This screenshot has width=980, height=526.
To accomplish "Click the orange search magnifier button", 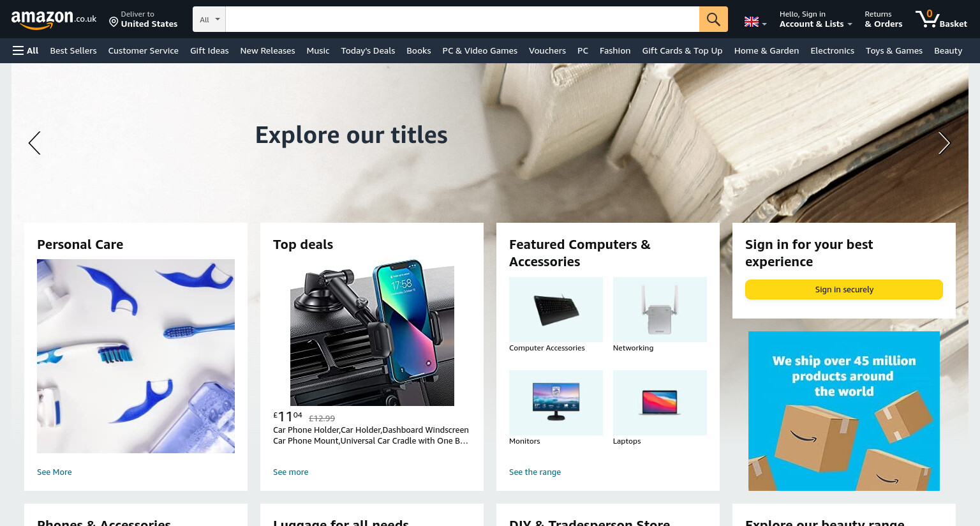I will coord(713,19).
